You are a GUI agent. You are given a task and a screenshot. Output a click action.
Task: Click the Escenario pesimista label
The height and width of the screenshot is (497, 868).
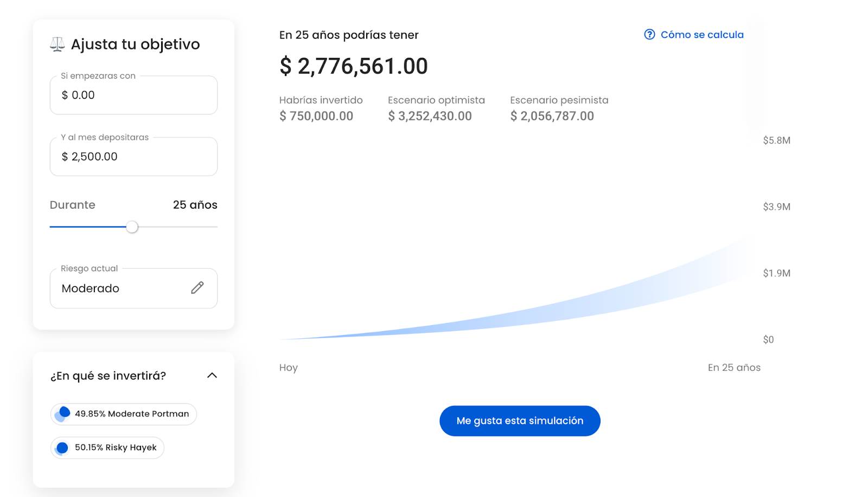559,100
